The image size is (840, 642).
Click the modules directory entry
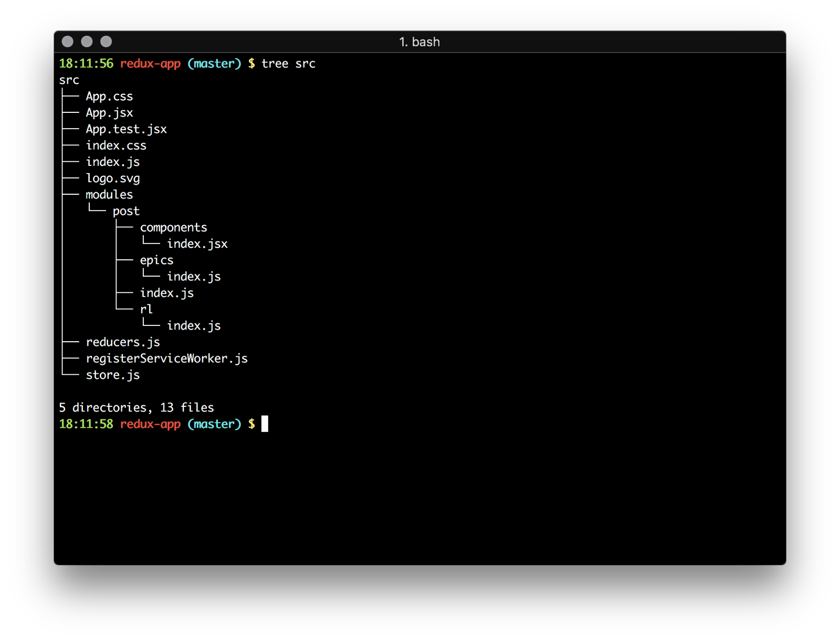tap(109, 195)
